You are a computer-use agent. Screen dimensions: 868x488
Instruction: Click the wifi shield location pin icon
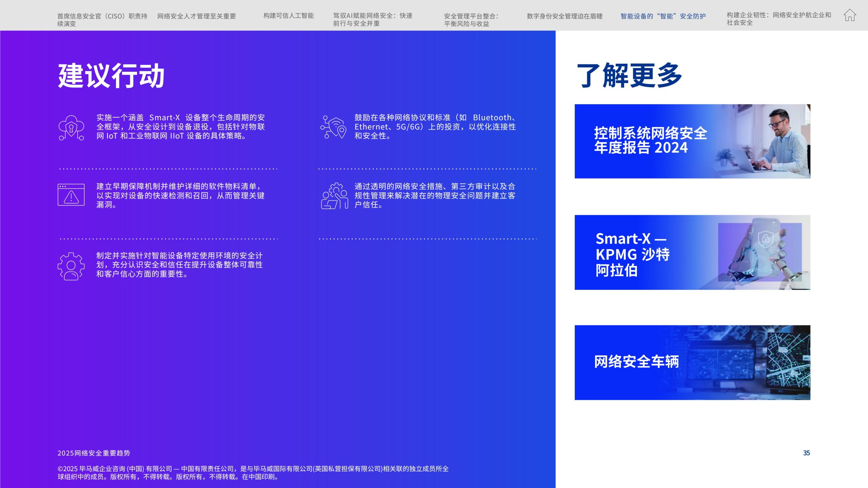point(334,127)
